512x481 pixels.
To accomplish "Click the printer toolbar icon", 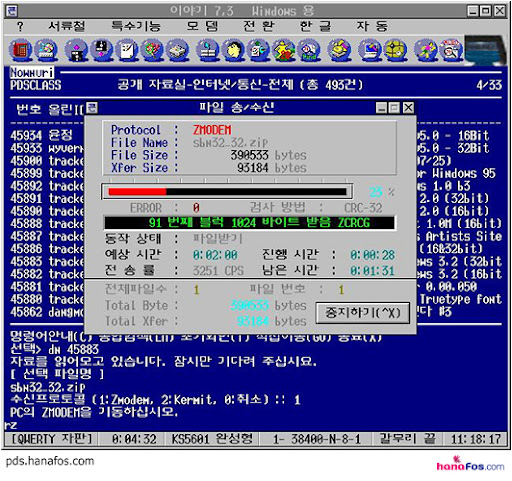I will point(178,50).
